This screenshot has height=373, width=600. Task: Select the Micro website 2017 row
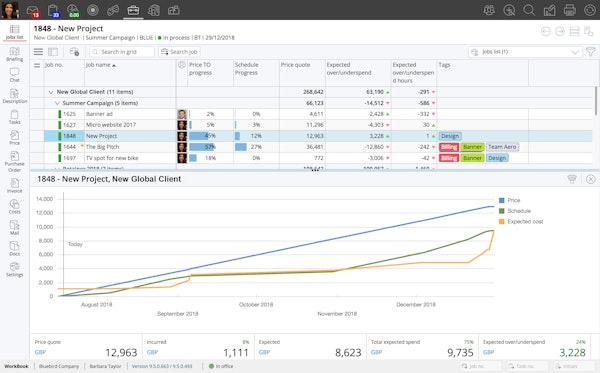[x=312, y=125]
